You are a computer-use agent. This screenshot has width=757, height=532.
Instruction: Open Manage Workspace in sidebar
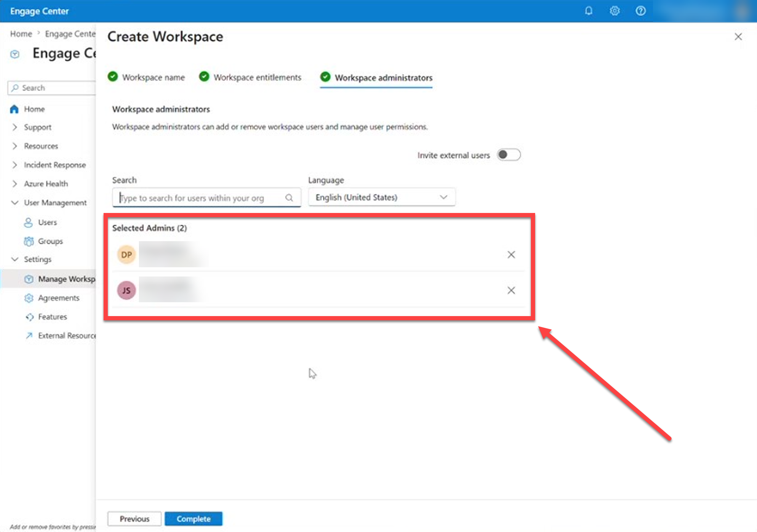point(67,279)
